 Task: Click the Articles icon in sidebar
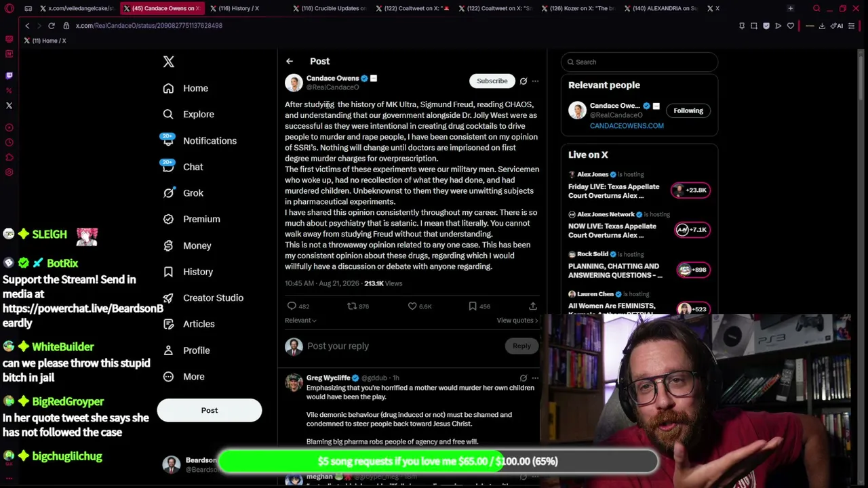click(168, 324)
